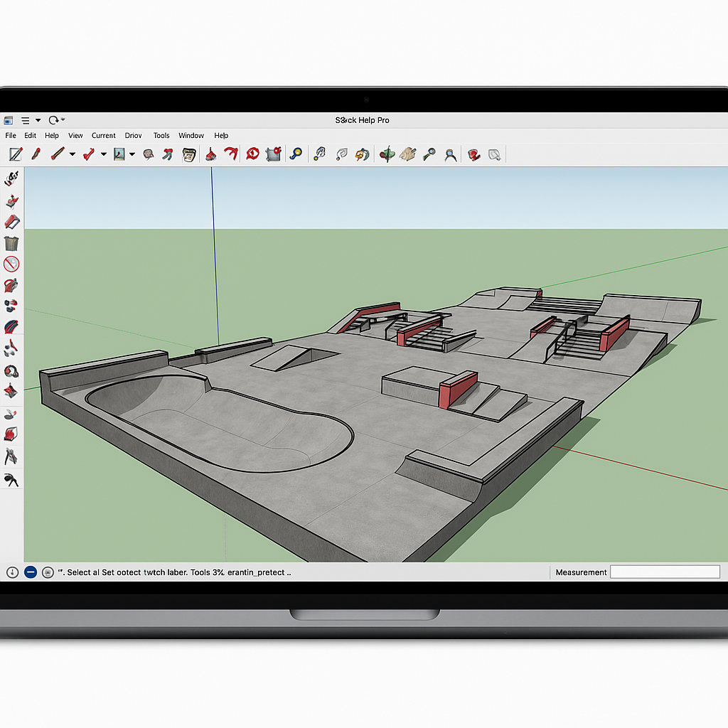Click the status text starting 'Select al Set'

point(175,572)
